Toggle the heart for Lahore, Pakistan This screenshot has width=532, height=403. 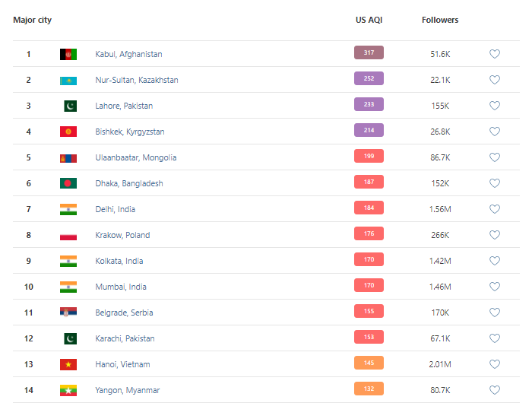click(494, 106)
